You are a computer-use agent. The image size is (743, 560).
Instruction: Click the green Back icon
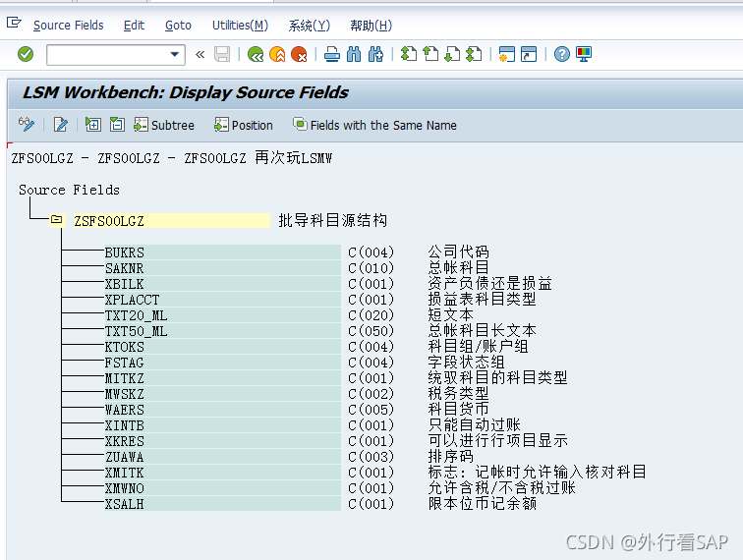(256, 54)
